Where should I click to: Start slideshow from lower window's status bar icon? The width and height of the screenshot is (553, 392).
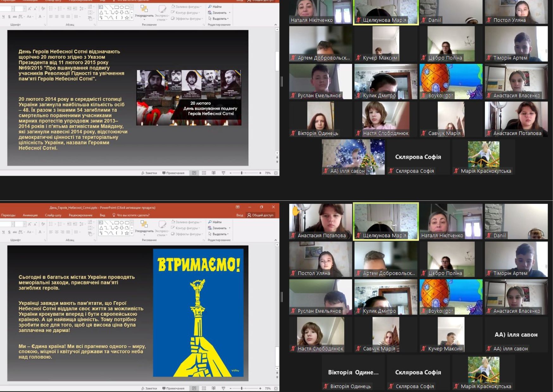tap(223, 388)
